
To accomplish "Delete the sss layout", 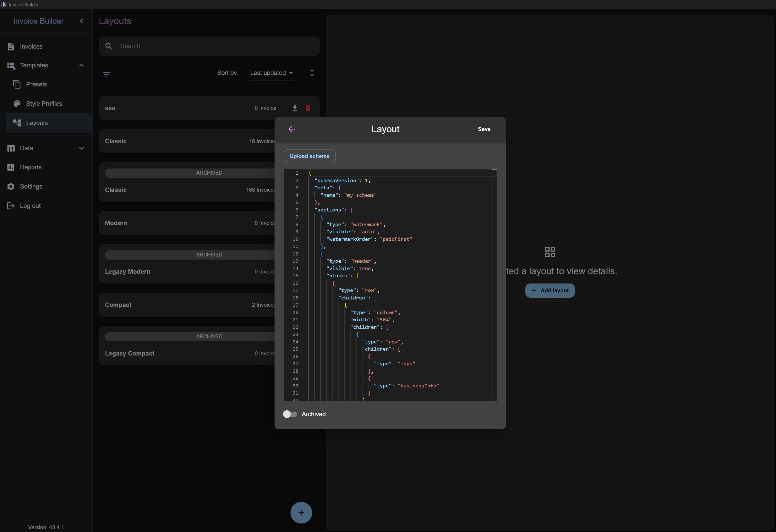I will [308, 108].
